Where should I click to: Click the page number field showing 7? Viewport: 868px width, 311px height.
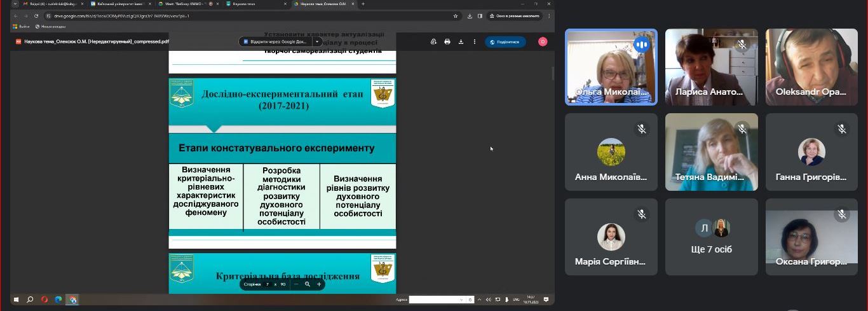268,284
